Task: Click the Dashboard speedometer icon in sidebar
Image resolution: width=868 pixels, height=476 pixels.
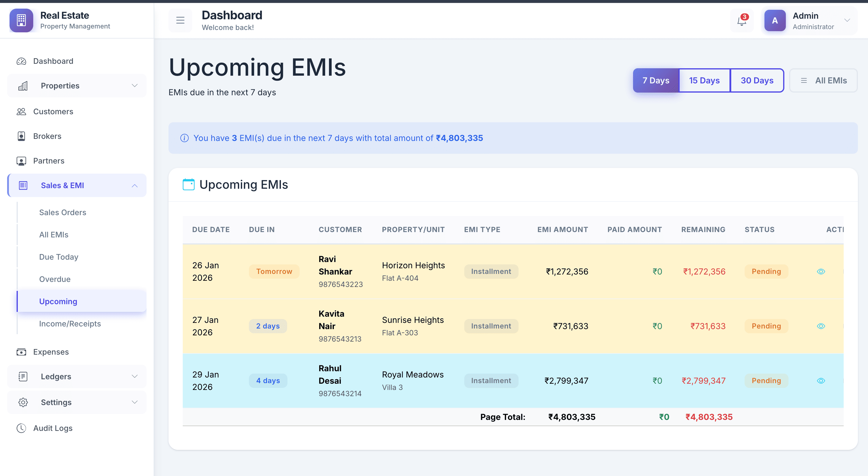Action: (21, 61)
